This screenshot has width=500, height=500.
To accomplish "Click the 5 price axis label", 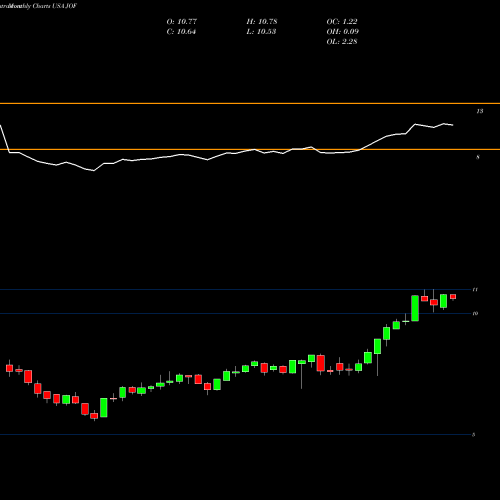I will [x=473, y=435].
